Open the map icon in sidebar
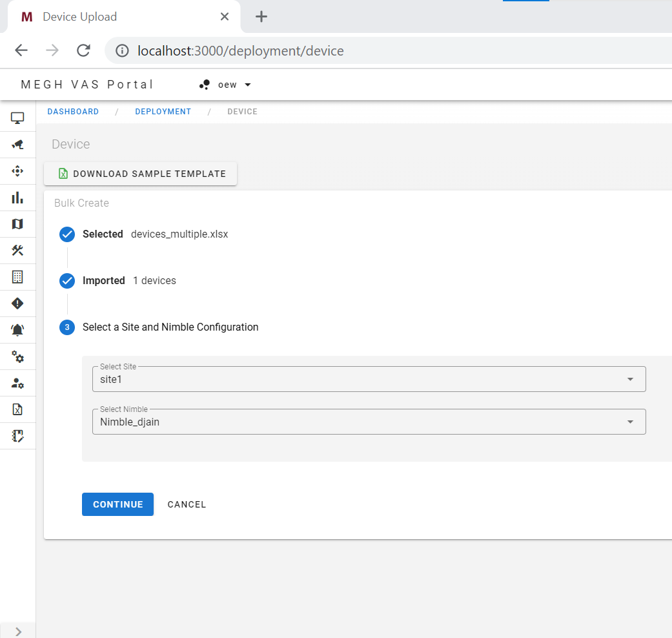Screen dimensions: 672x638 (17, 224)
